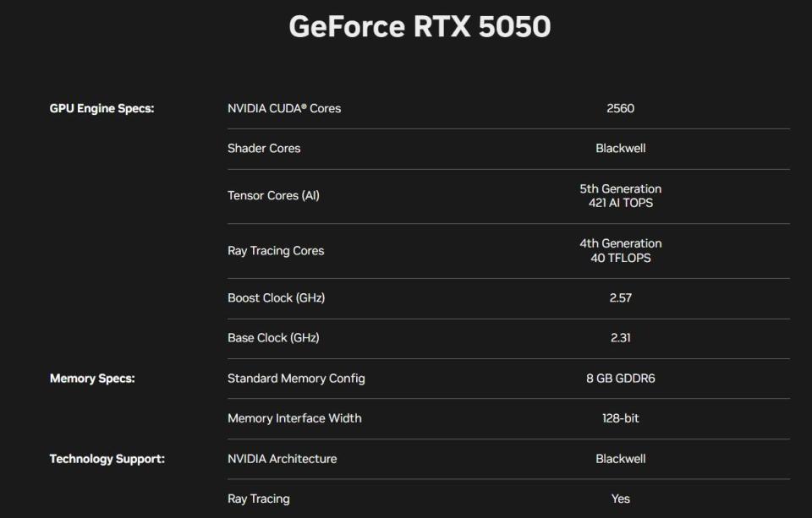Click the Base Clock (GHz) label
This screenshot has width=812, height=518.
(x=273, y=338)
